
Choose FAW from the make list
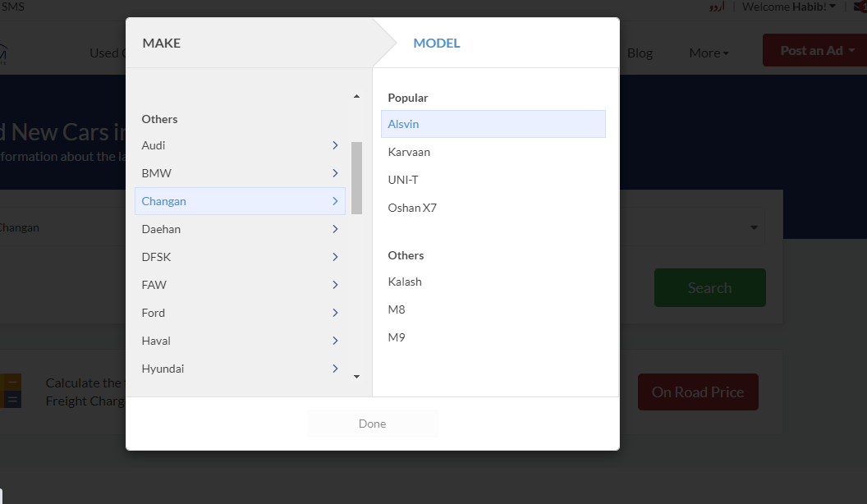240,285
